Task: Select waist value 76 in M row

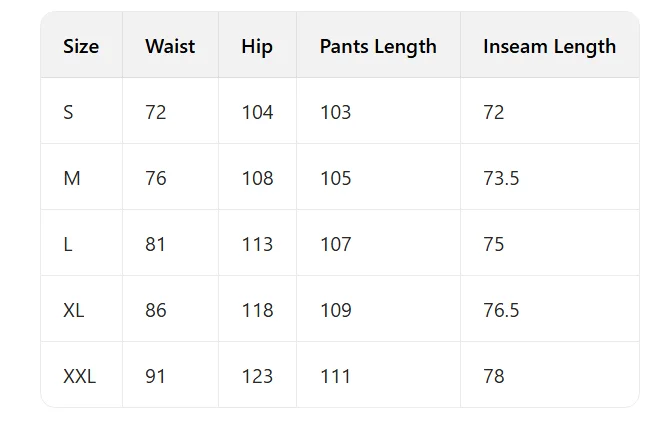Action: point(156,178)
